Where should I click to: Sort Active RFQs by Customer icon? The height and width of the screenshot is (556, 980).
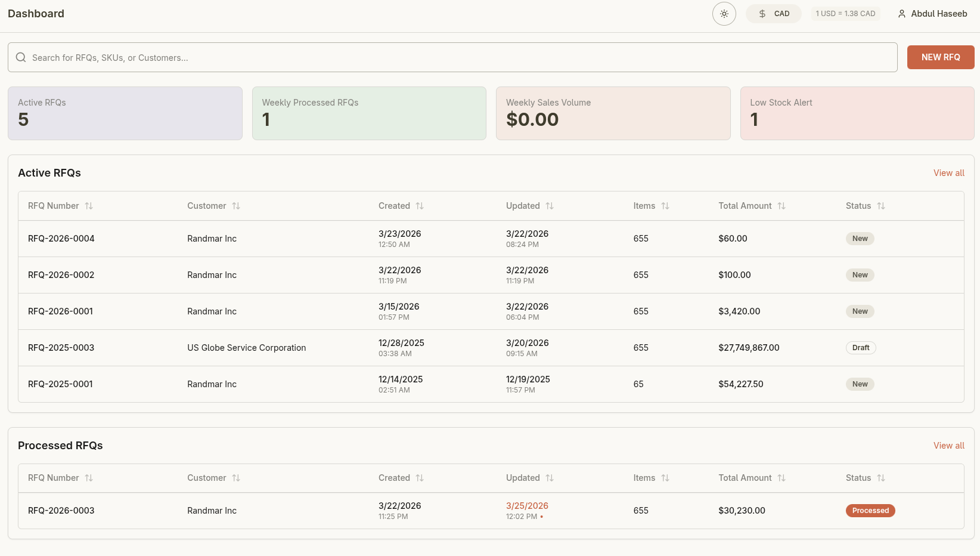point(236,206)
